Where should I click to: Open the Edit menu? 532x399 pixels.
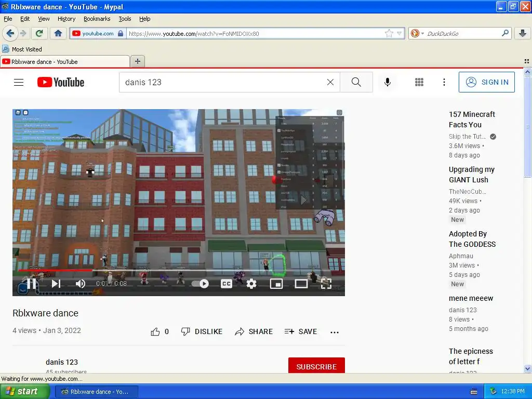tap(25, 19)
